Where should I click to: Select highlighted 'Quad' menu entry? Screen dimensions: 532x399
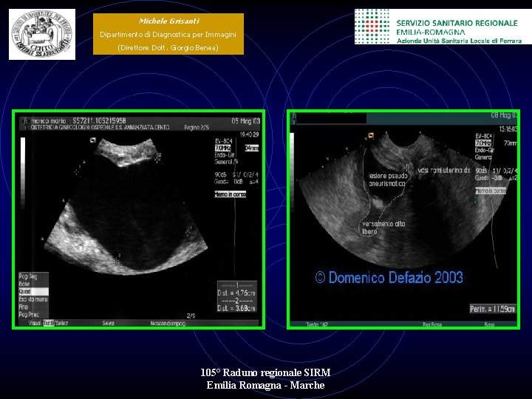pyautogui.click(x=33, y=292)
